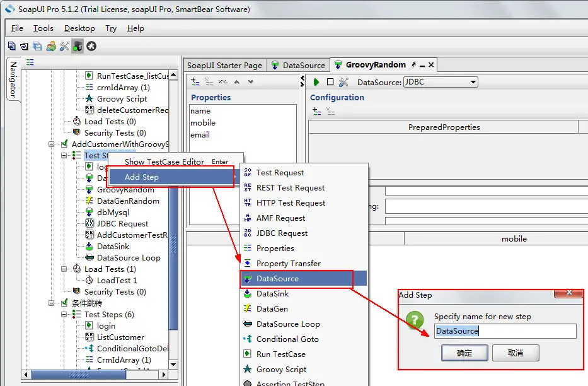This screenshot has height=386, width=588.
Task: Open the Help menu
Action: coord(135,28)
